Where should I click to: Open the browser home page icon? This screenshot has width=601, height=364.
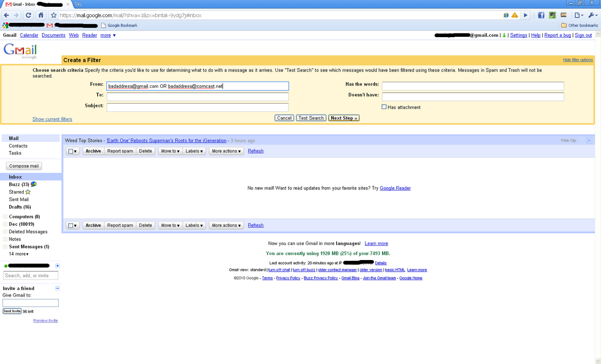[x=41, y=15]
